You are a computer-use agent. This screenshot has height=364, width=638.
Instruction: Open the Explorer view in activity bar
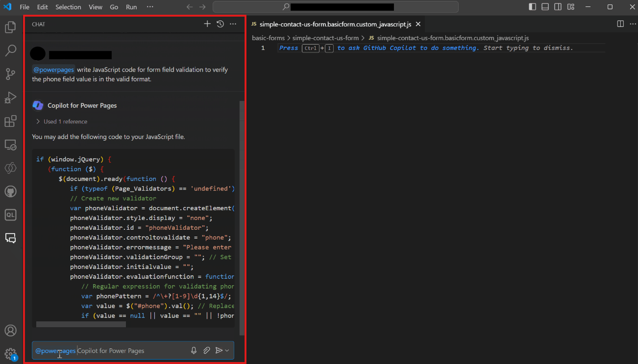(10, 27)
